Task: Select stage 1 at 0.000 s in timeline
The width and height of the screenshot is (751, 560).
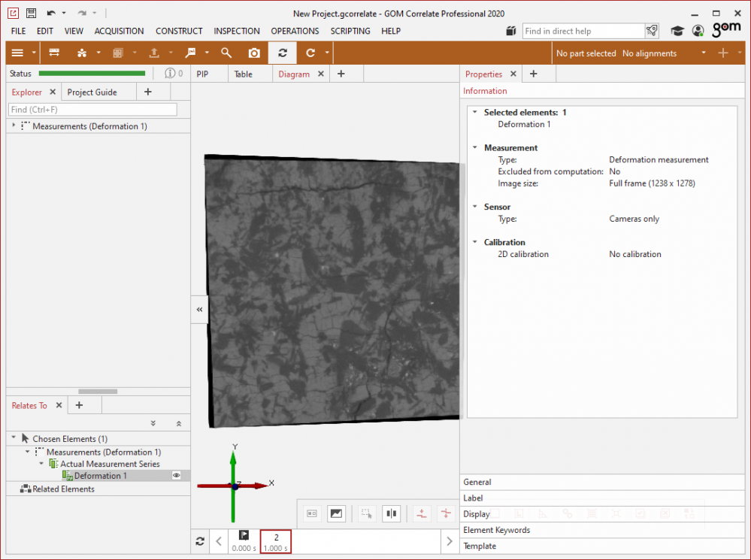Action: [244, 541]
